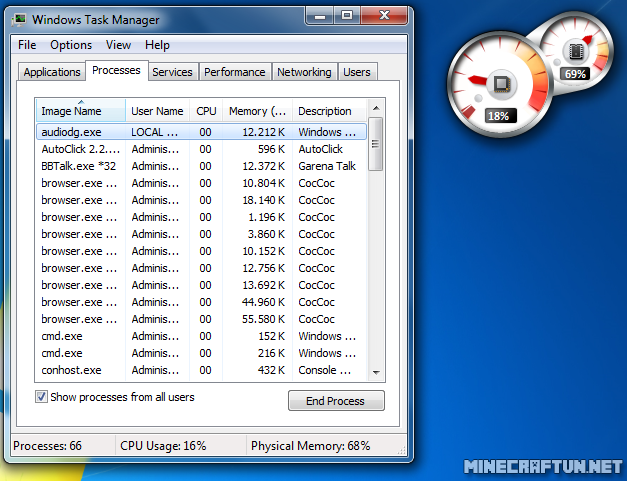Select browser.exe using 12.756 K
Viewport: 627px width, 481px height.
(x=202, y=268)
